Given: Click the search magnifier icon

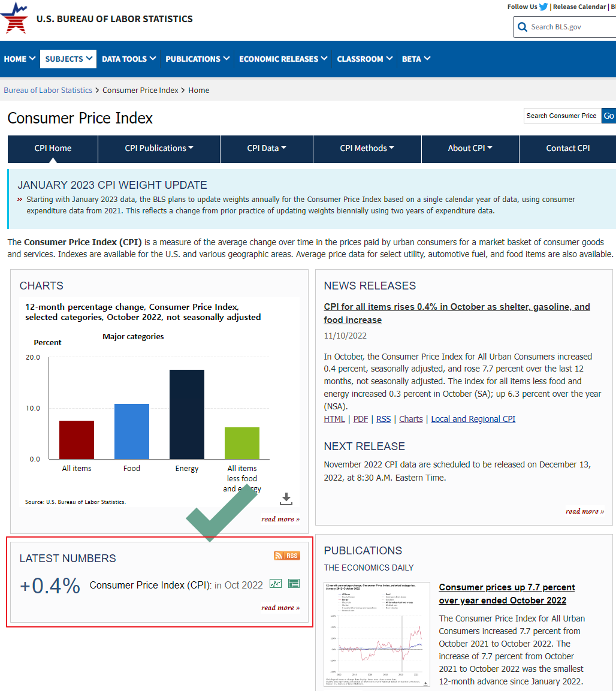Looking at the screenshot, I should click(523, 27).
